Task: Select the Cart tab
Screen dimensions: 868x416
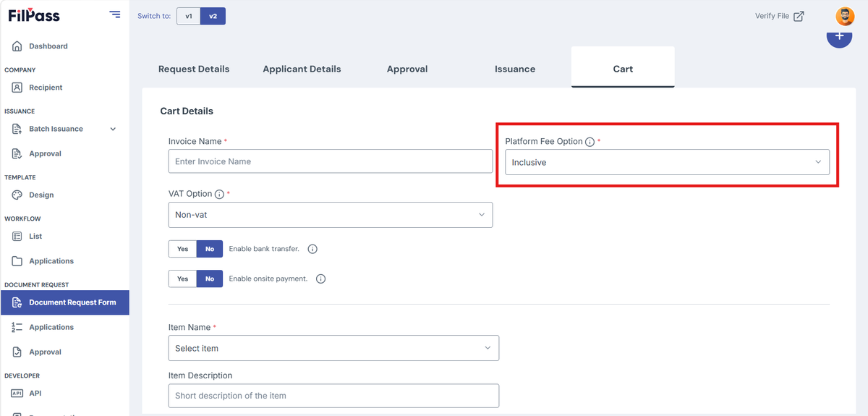Action: click(x=623, y=67)
